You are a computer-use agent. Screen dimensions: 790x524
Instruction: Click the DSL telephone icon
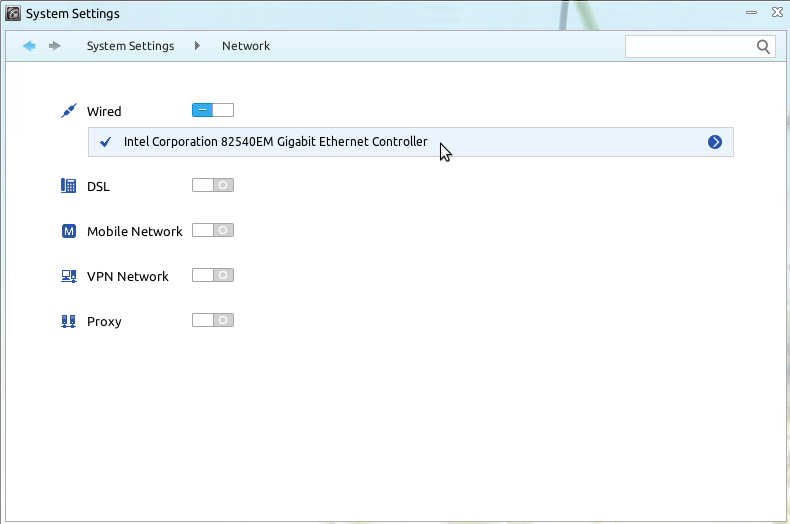[68, 186]
